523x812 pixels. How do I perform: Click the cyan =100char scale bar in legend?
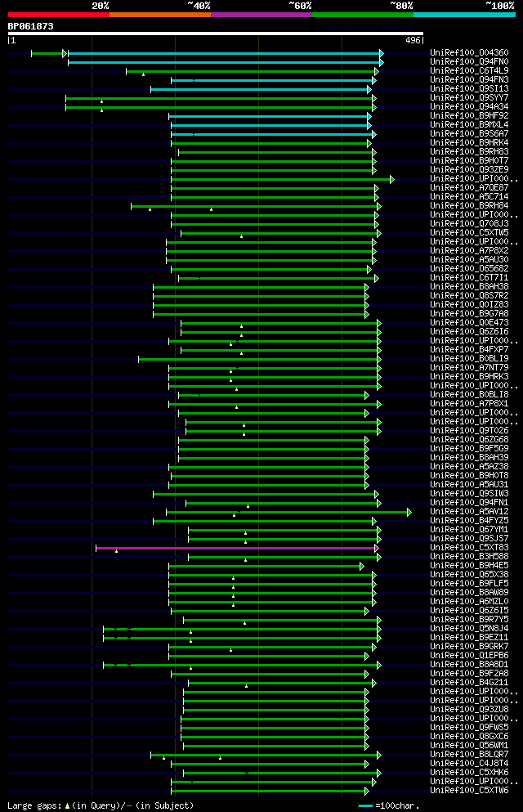(x=366, y=806)
